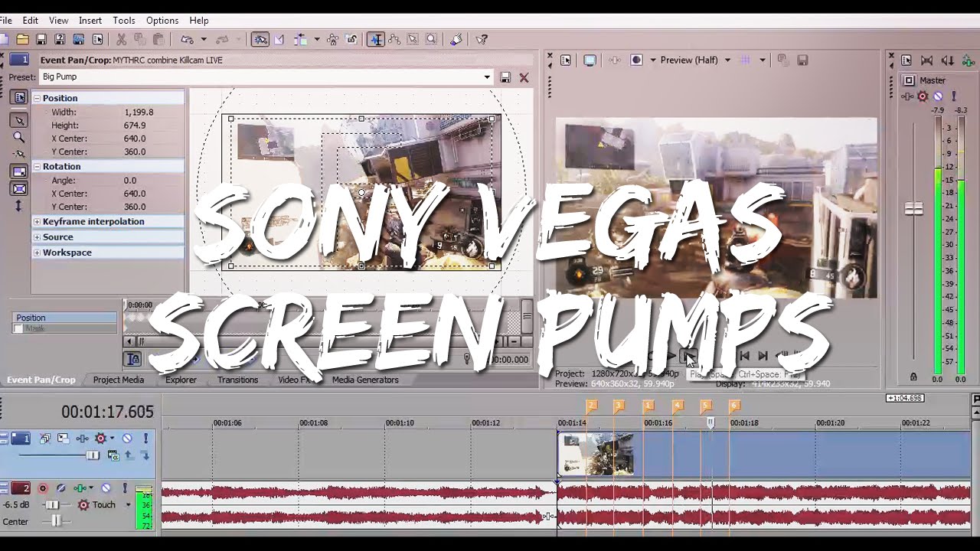This screenshot has width=980, height=551.
Task: Solo the Master bus
Action: [x=952, y=96]
